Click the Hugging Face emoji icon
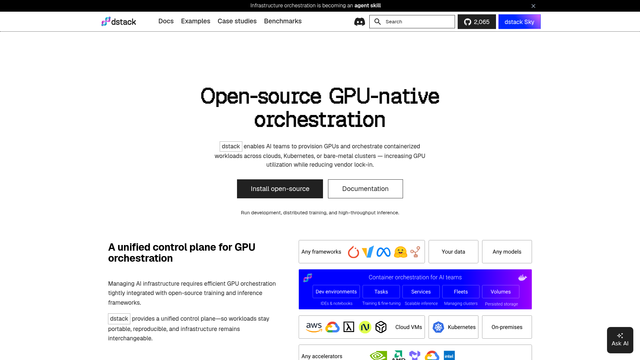The height and width of the screenshot is (360, 640). (400, 252)
